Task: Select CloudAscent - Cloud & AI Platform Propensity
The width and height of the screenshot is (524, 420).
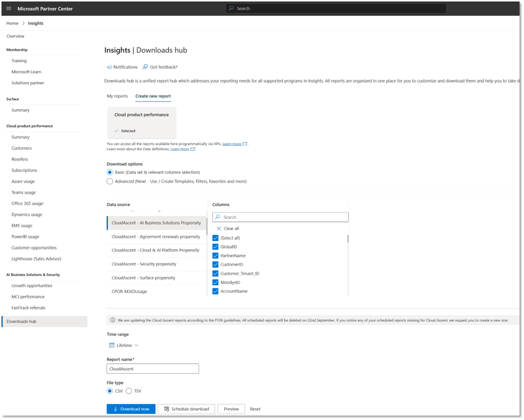Action: [157, 251]
